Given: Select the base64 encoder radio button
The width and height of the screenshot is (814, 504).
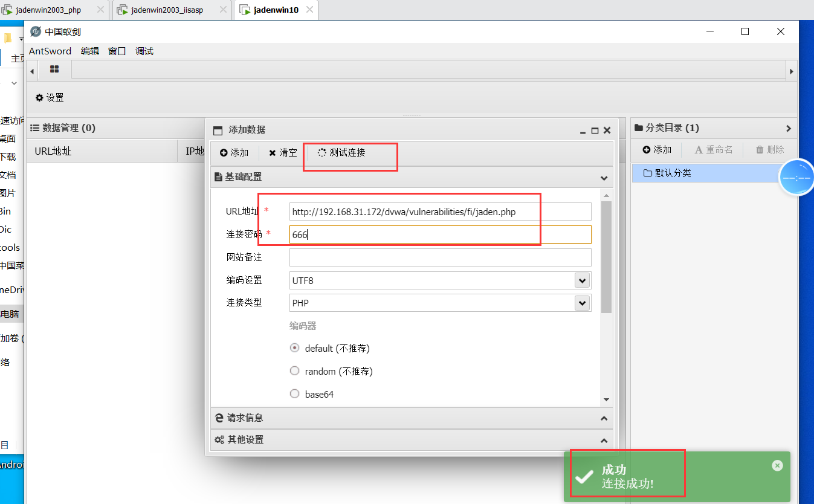Looking at the screenshot, I should (x=295, y=394).
